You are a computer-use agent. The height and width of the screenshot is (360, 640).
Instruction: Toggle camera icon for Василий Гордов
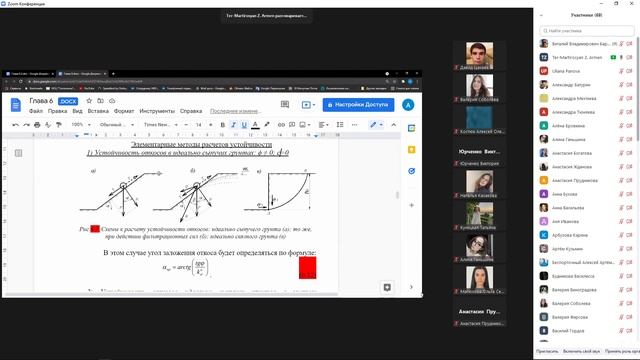[629, 331]
